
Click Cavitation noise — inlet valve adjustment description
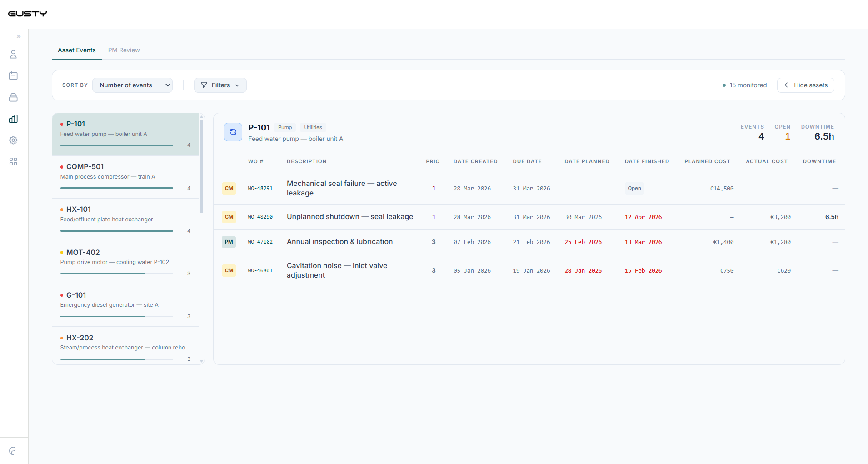pyautogui.click(x=337, y=270)
